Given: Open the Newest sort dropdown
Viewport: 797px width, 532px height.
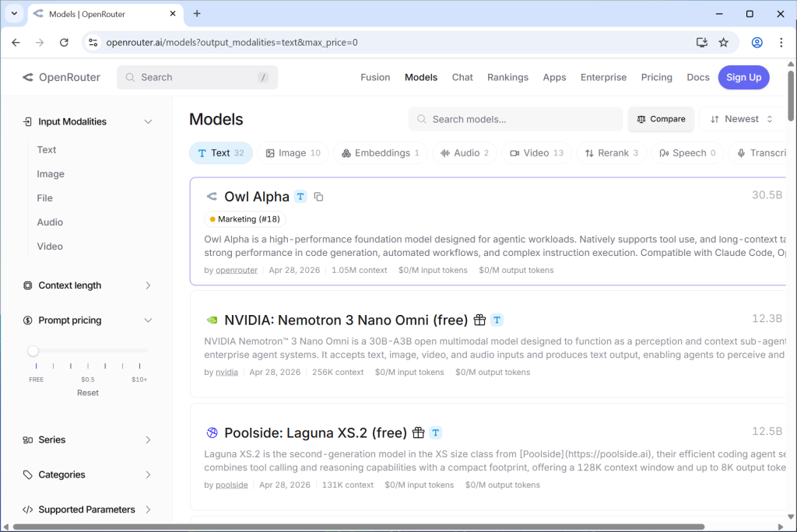Looking at the screenshot, I should [x=741, y=119].
